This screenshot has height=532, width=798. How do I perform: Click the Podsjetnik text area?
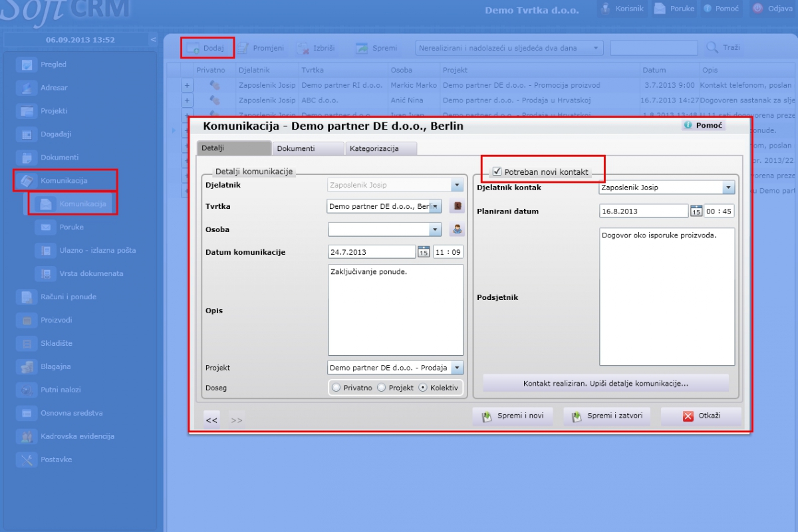pyautogui.click(x=667, y=297)
